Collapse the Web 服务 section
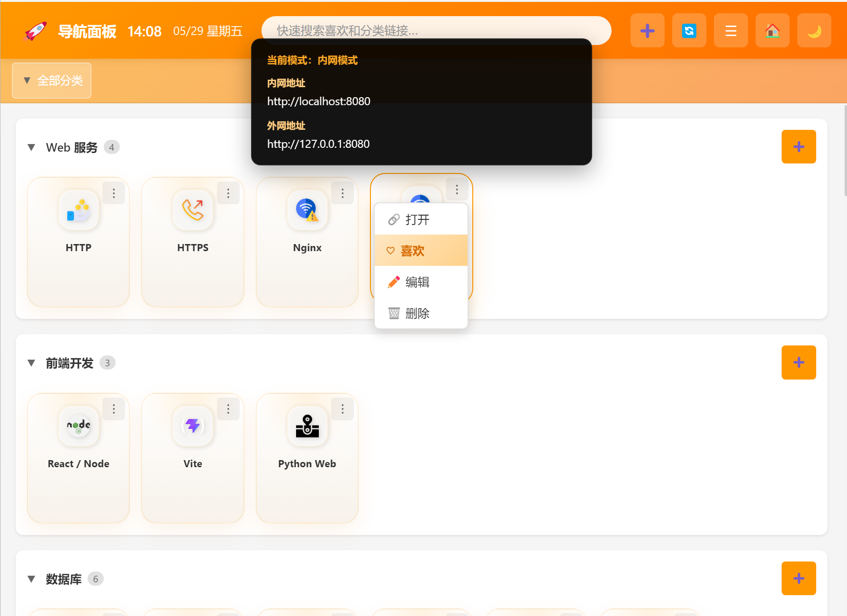Viewport: 847px width, 616px height. (31, 147)
